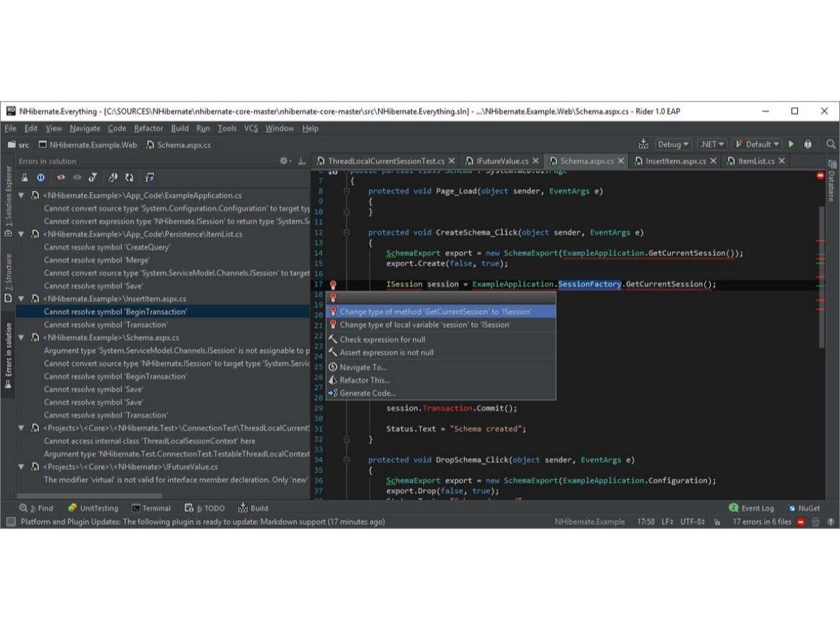This screenshot has height=630, width=840.
Task: Toggle the grayed eye icon in Errors toolbar
Action: pyautogui.click(x=77, y=178)
